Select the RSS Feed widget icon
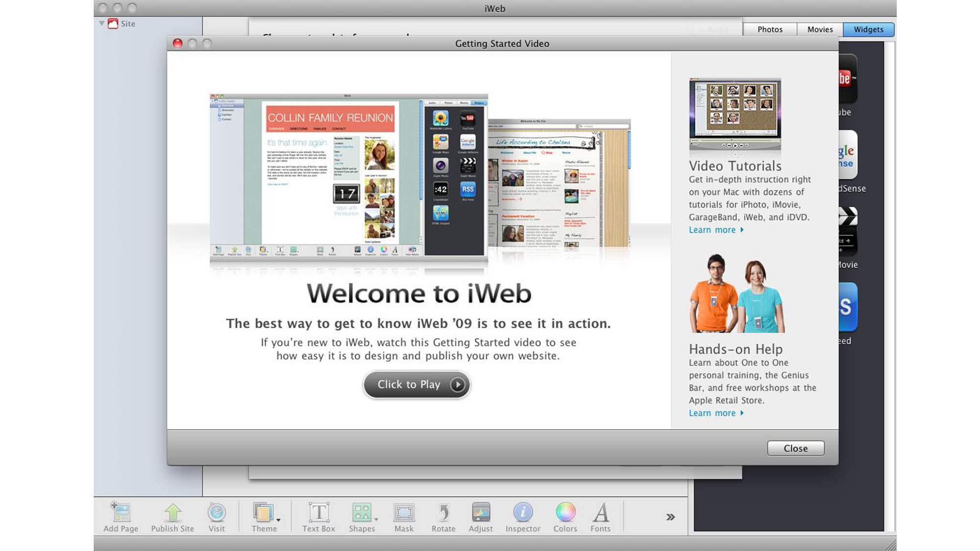Viewport: 980px width, 551px height. click(x=848, y=308)
